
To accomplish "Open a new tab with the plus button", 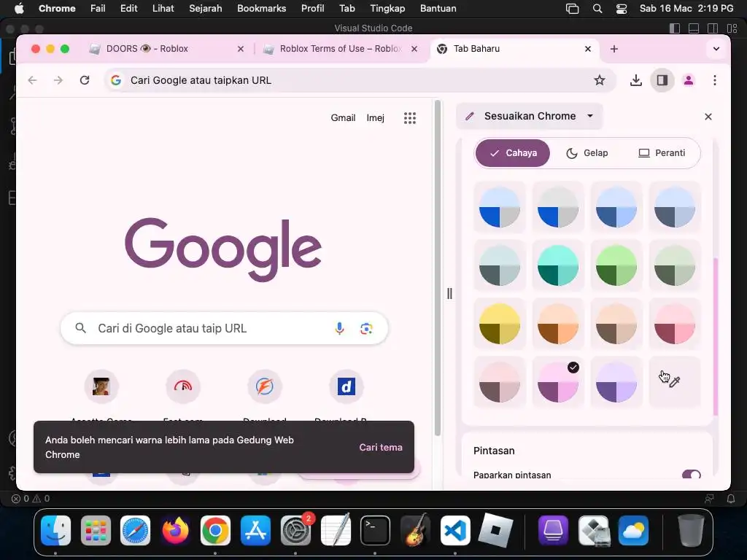I will [x=614, y=49].
